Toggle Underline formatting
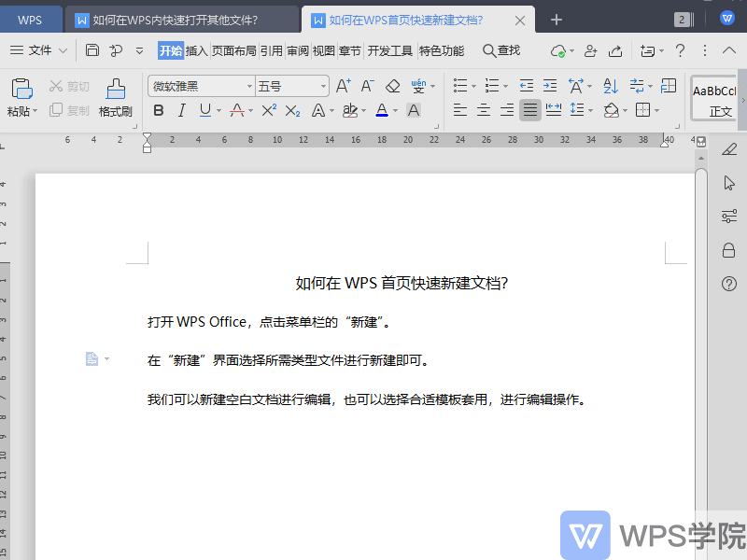 204,110
